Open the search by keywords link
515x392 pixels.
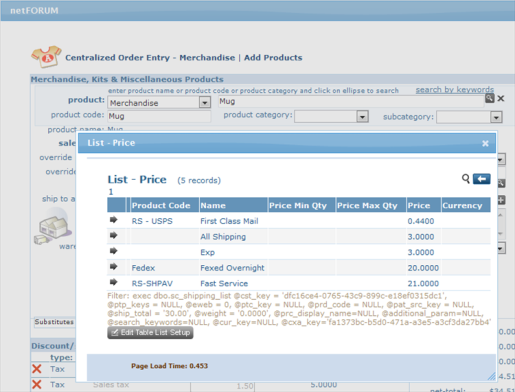click(455, 90)
